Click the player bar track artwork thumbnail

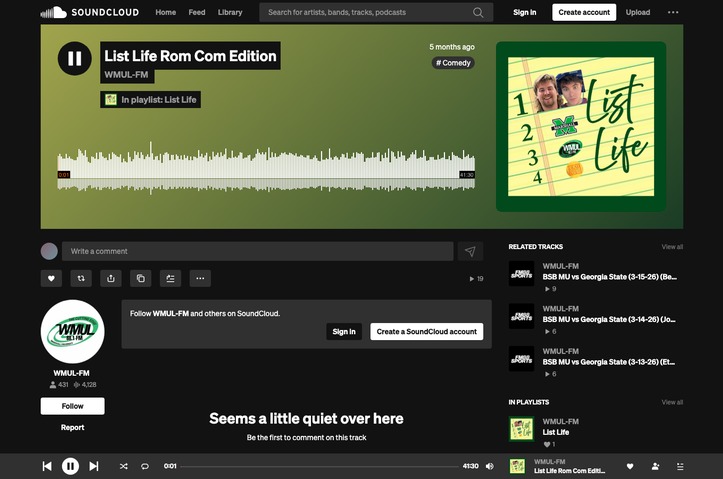pos(517,466)
